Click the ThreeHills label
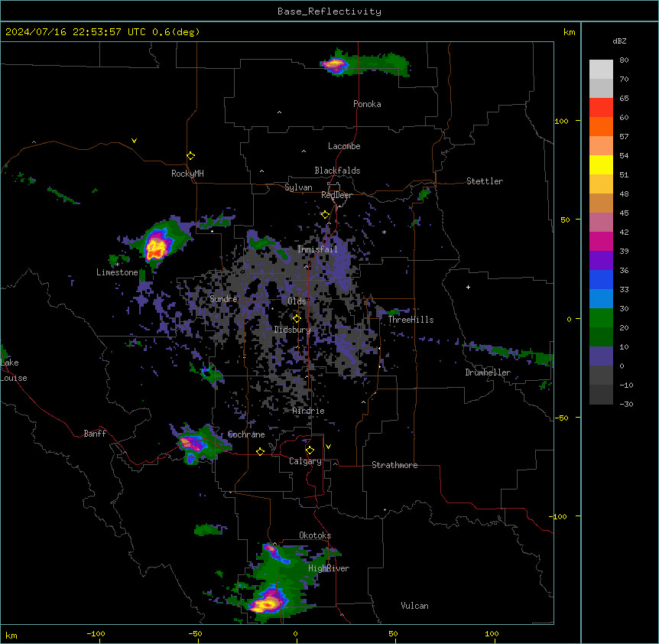 pos(411,320)
